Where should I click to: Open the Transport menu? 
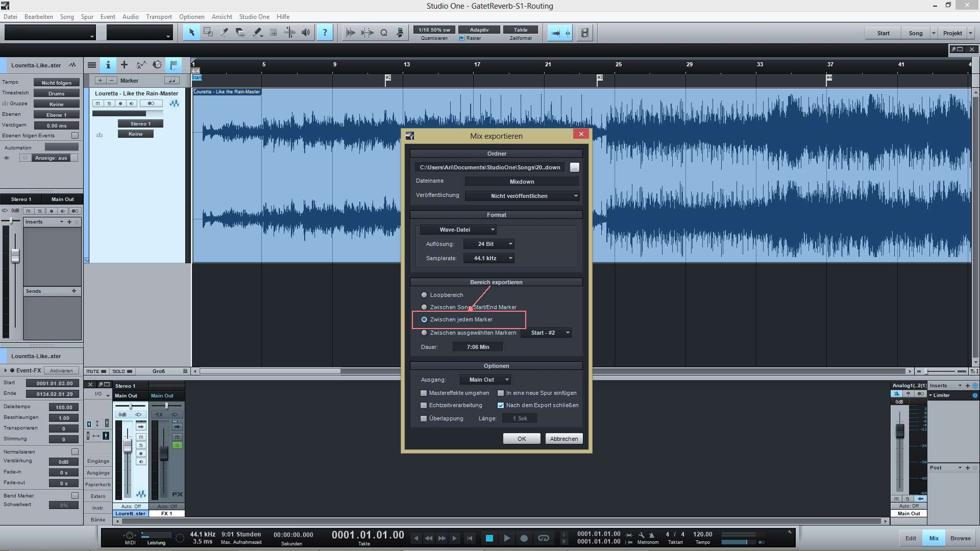(159, 16)
